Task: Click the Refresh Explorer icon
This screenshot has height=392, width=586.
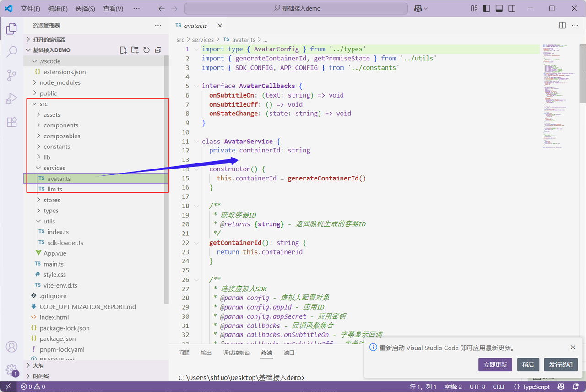Action: click(x=146, y=50)
